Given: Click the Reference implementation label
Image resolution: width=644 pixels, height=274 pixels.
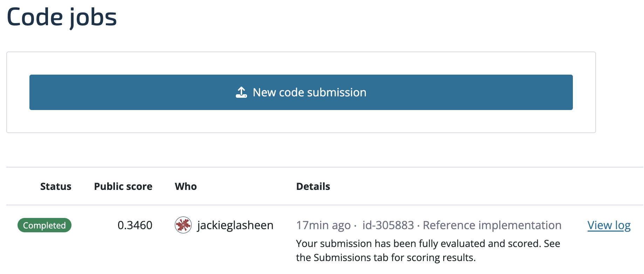Looking at the screenshot, I should pyautogui.click(x=492, y=225).
